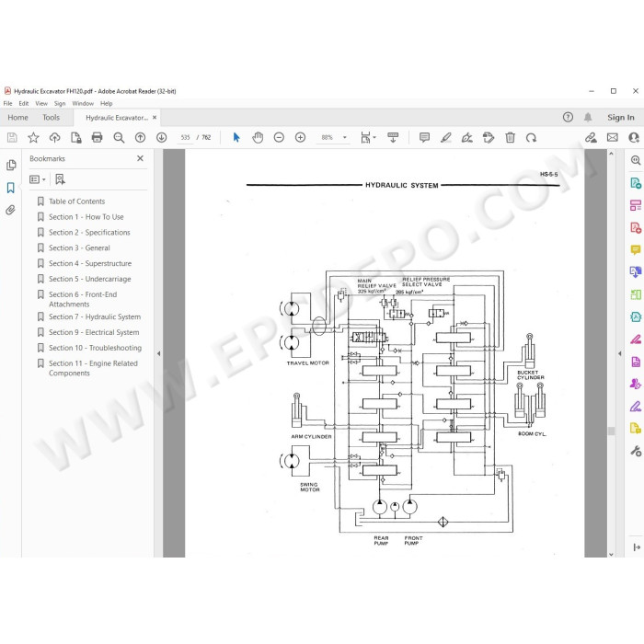Image resolution: width=644 pixels, height=644 pixels.
Task: Jump to Section 10 - Troubleshooting bookmark
Action: [x=95, y=348]
